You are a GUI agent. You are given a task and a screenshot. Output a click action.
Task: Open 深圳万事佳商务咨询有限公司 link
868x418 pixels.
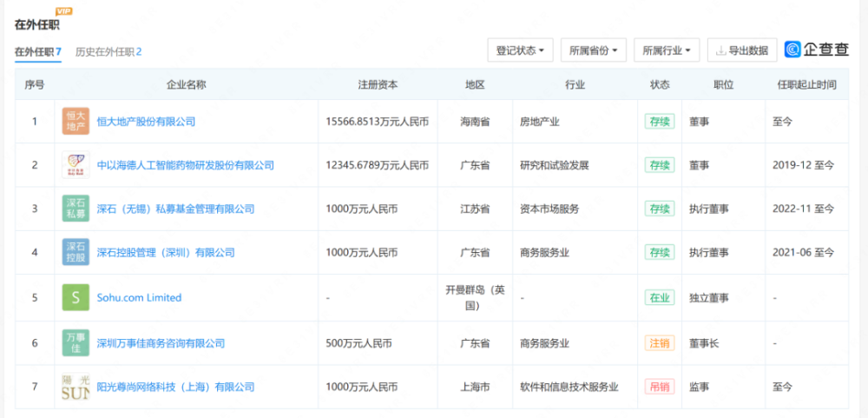pyautogui.click(x=161, y=343)
